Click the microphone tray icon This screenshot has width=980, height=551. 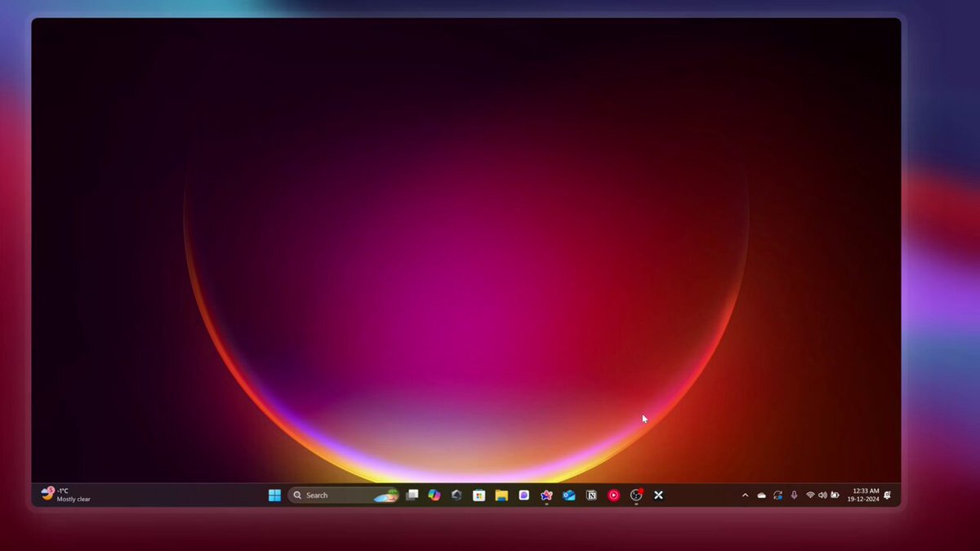pyautogui.click(x=794, y=495)
